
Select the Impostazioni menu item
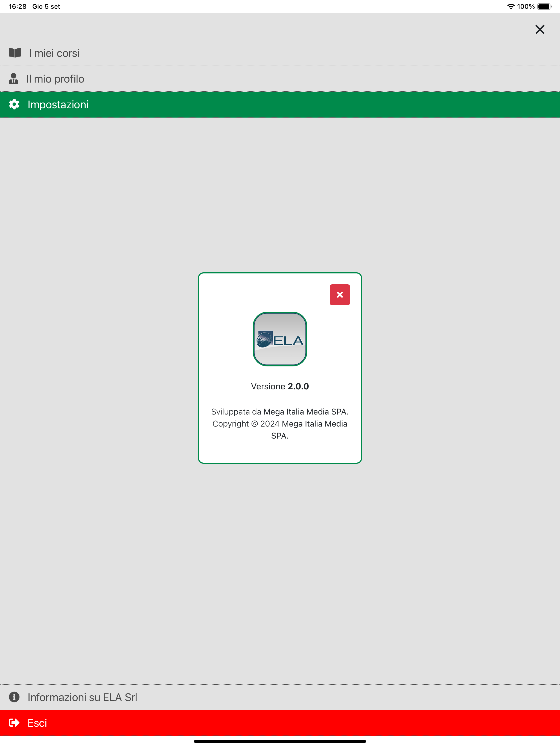click(x=280, y=105)
